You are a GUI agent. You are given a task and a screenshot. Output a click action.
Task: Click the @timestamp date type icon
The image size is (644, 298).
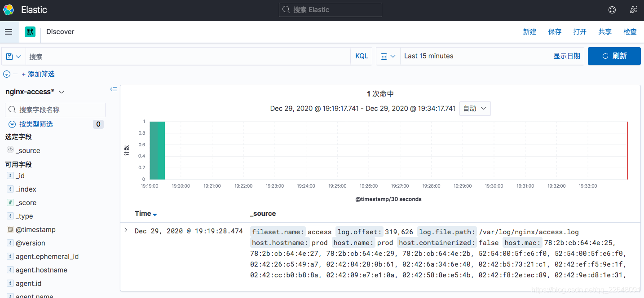10,230
